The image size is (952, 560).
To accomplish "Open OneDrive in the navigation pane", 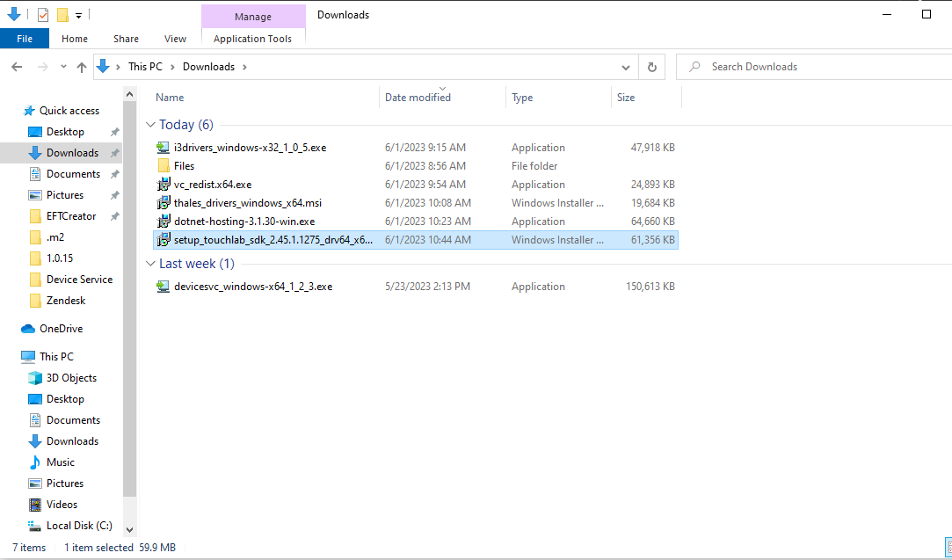I will (x=61, y=329).
